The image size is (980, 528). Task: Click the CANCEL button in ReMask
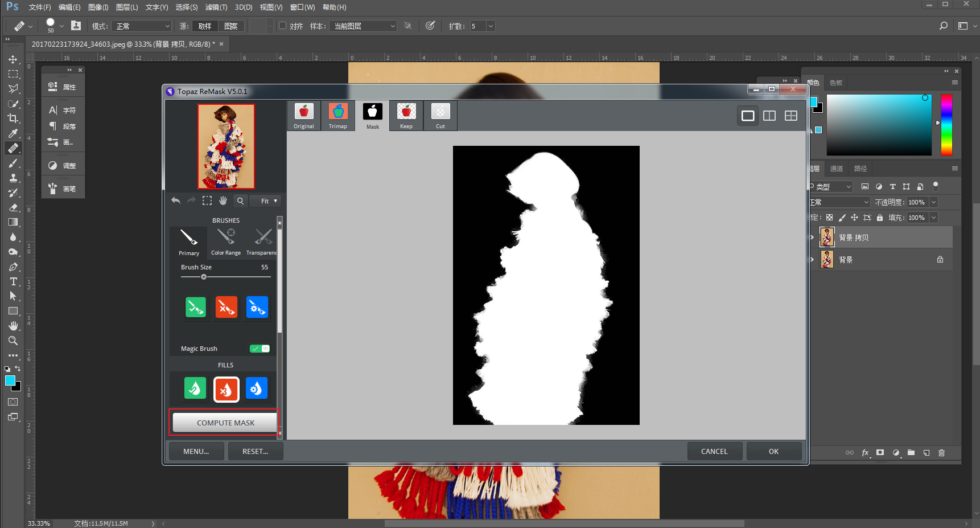714,451
